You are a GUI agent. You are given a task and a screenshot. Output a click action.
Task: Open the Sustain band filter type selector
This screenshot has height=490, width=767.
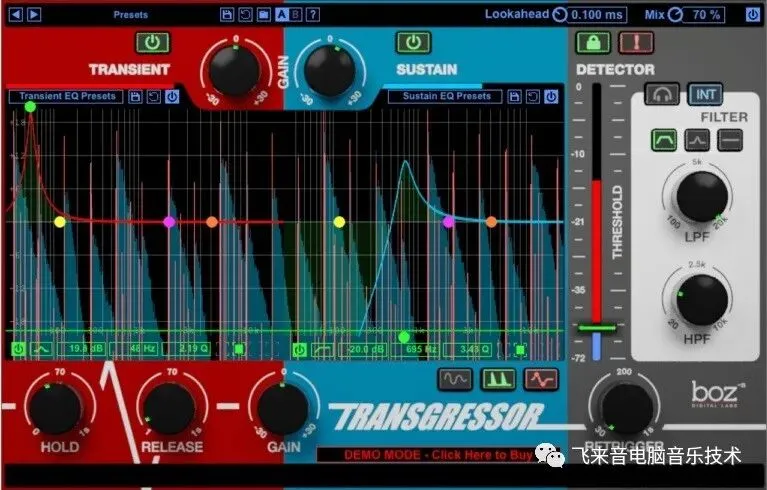(322, 350)
